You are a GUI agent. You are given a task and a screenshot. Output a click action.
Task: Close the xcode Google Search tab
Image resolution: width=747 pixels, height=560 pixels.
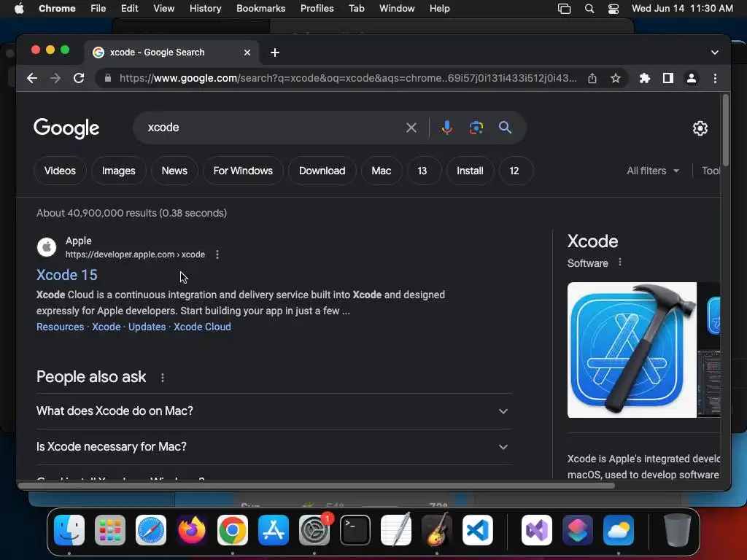click(x=247, y=52)
